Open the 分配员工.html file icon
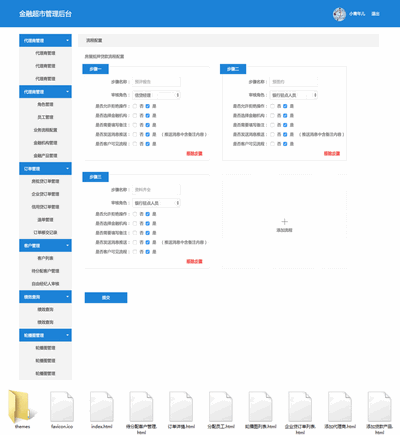This screenshot has height=435, width=400. [x=221, y=407]
